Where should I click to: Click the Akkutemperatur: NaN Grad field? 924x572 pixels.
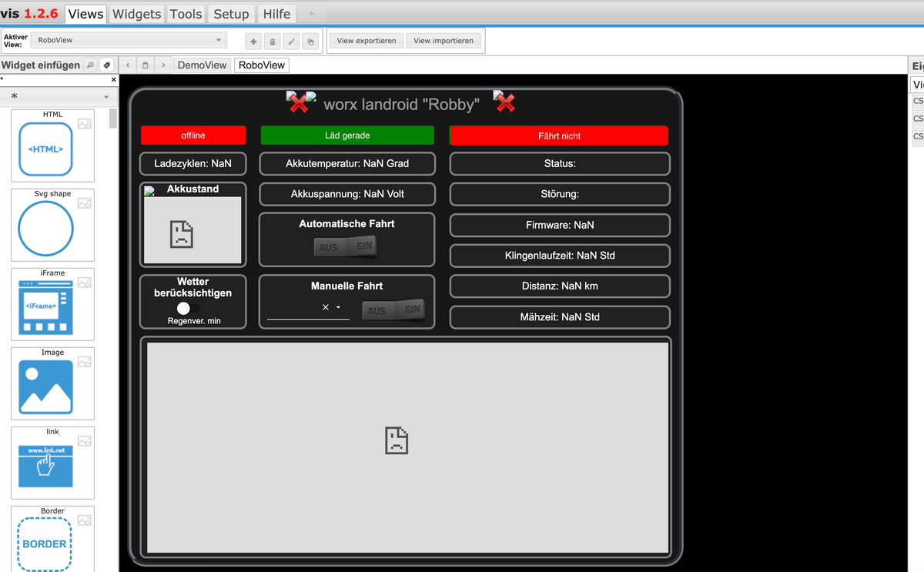[x=347, y=163]
